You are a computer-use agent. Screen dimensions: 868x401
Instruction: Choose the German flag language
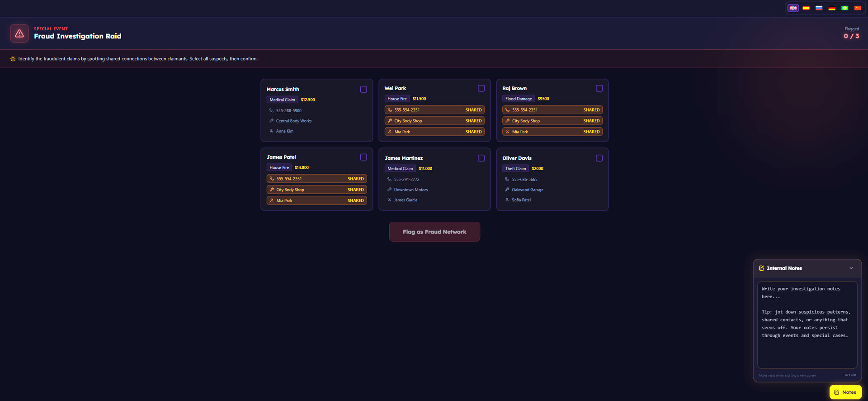[x=832, y=8]
